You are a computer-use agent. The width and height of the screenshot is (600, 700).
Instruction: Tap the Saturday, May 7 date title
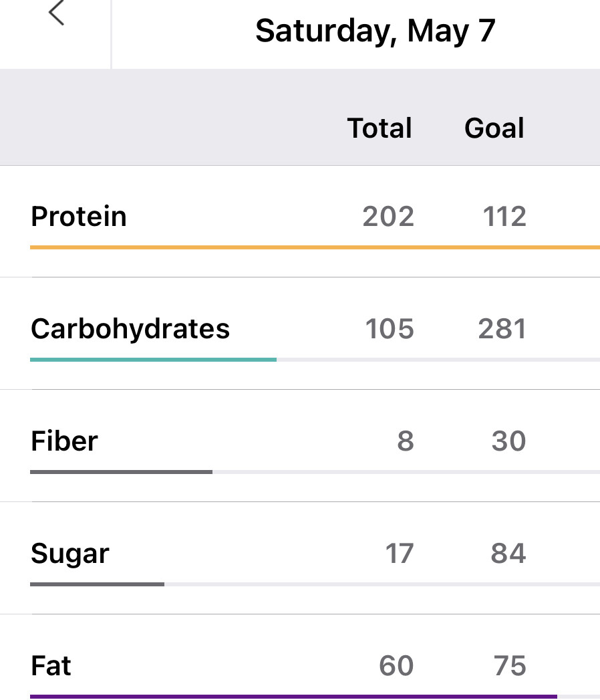pos(375,31)
